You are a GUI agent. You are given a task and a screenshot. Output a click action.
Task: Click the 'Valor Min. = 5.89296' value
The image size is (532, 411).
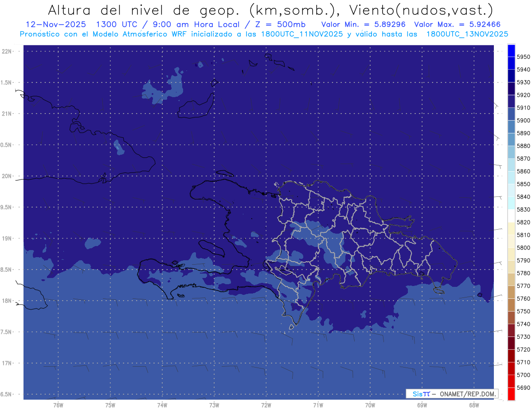pyautogui.click(x=363, y=24)
